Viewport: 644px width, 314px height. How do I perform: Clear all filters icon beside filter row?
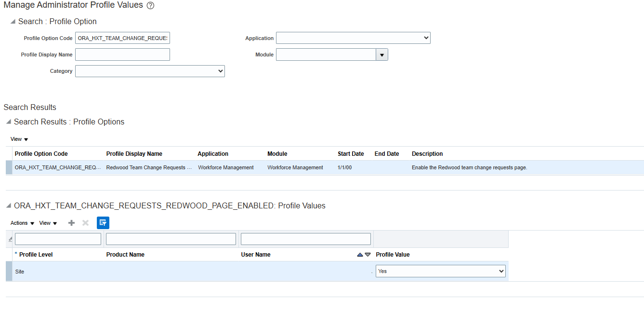pos(11,239)
